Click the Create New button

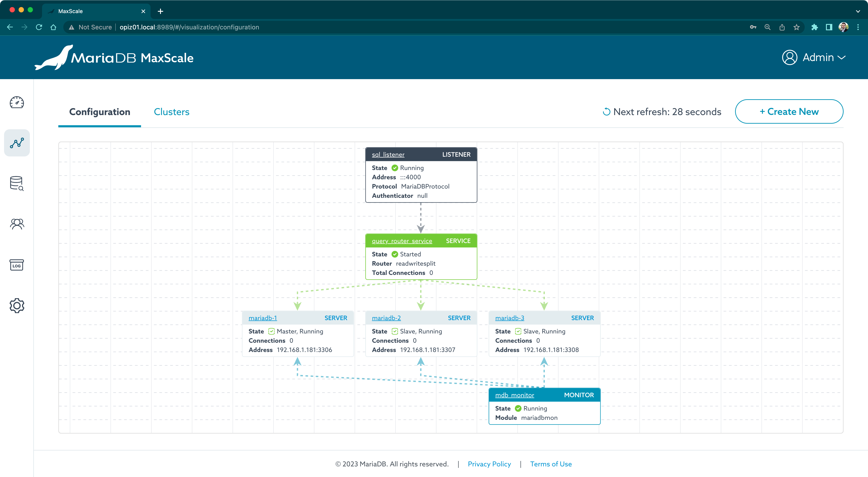[x=789, y=112]
